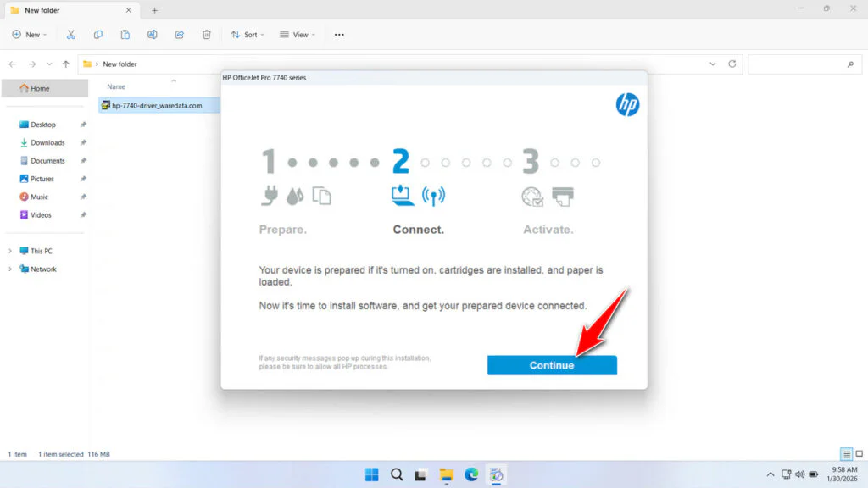Click the wireless signal icon under Connect
868x488 pixels.
click(435, 196)
